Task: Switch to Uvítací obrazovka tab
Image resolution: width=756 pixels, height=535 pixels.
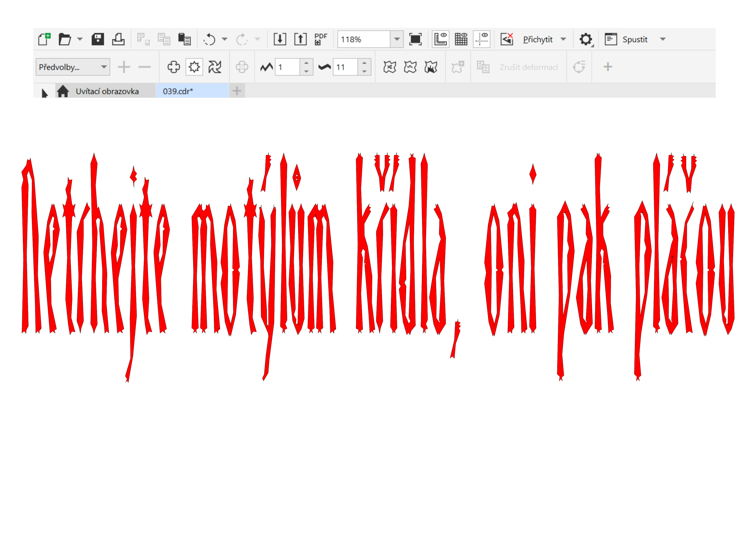Action: (x=107, y=91)
